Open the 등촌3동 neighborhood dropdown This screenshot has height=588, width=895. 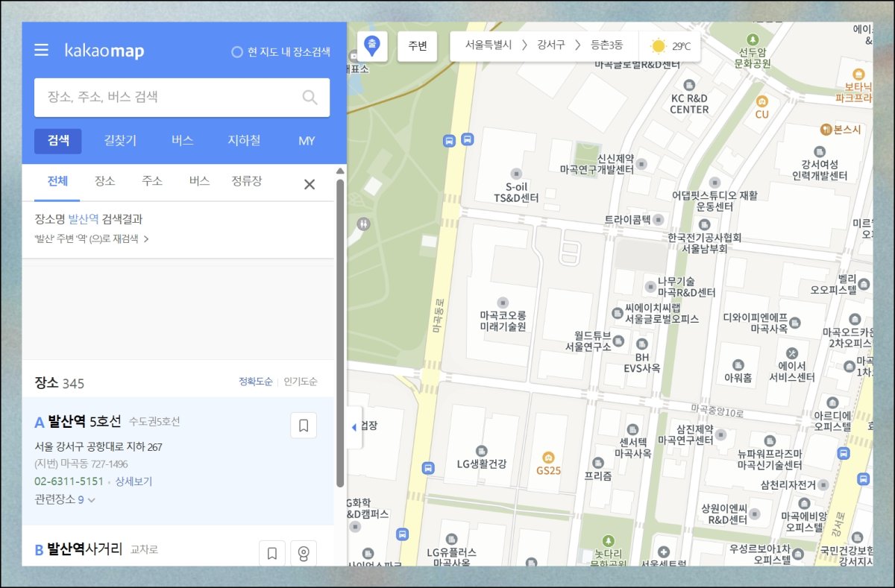tap(607, 45)
